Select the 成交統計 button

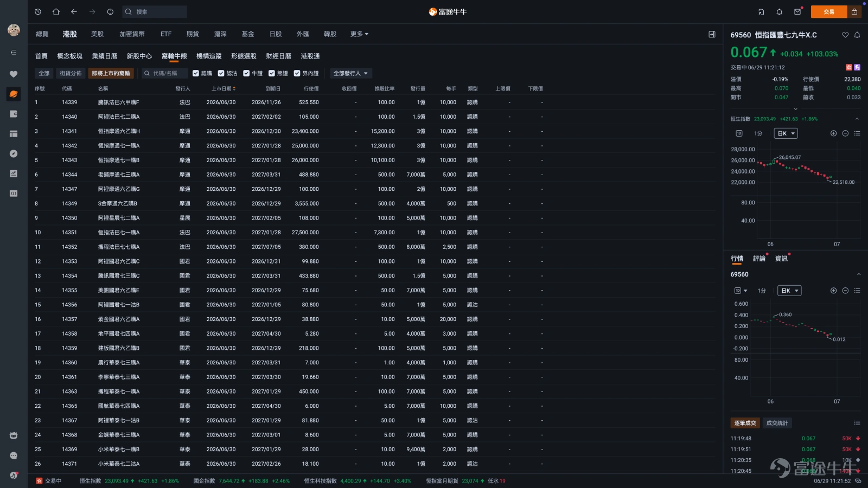[x=777, y=423]
